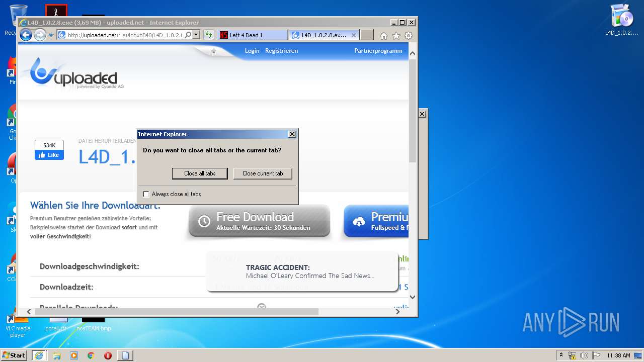Open the Start menu
The width and height of the screenshot is (644, 362).
[14, 355]
